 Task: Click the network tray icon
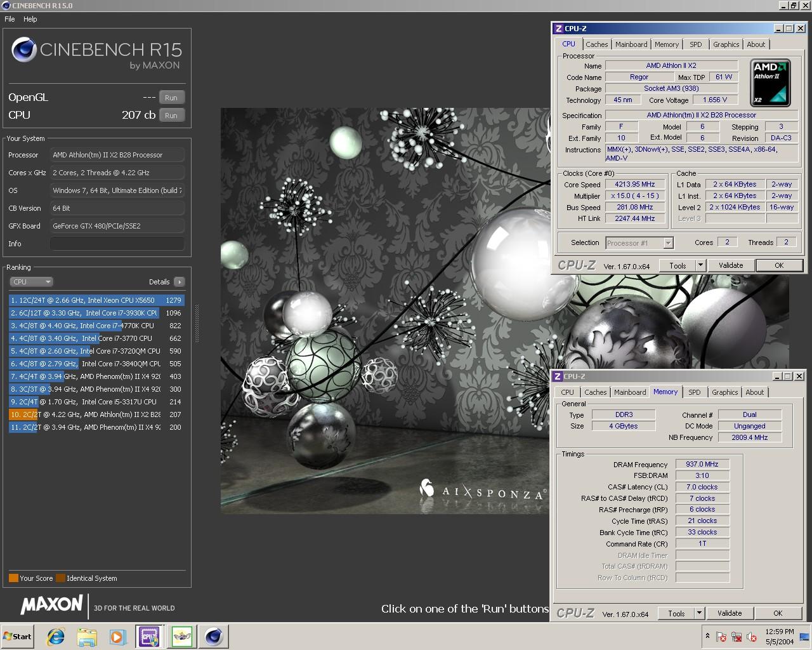click(x=737, y=637)
